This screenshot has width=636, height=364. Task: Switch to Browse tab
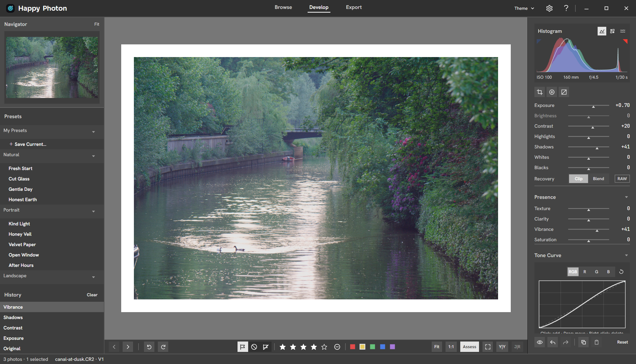[283, 7]
